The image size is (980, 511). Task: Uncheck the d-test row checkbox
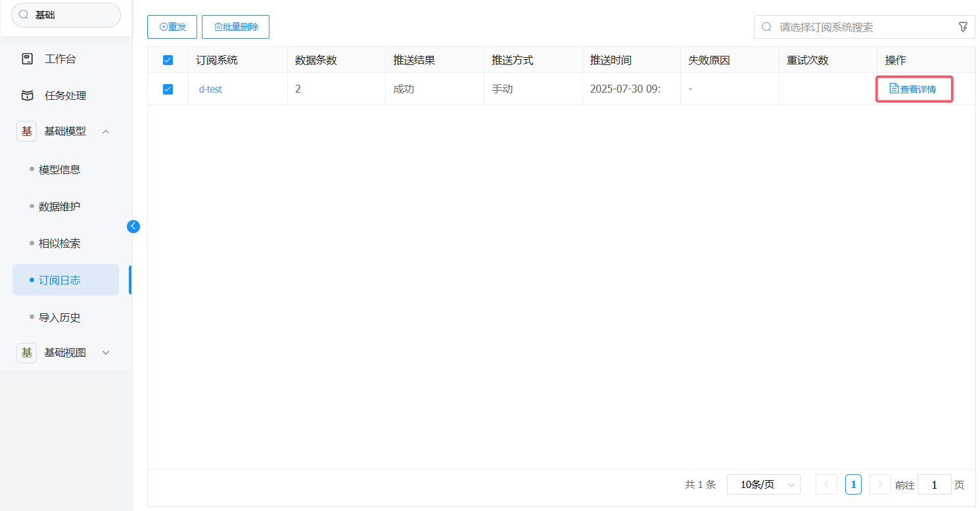[168, 89]
